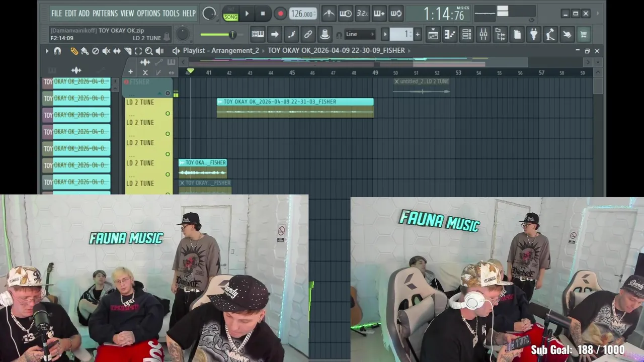This screenshot has height=362, width=644.
Task: Open TOY OKAY OK clip breadcrumb
Action: pyautogui.click(x=336, y=50)
